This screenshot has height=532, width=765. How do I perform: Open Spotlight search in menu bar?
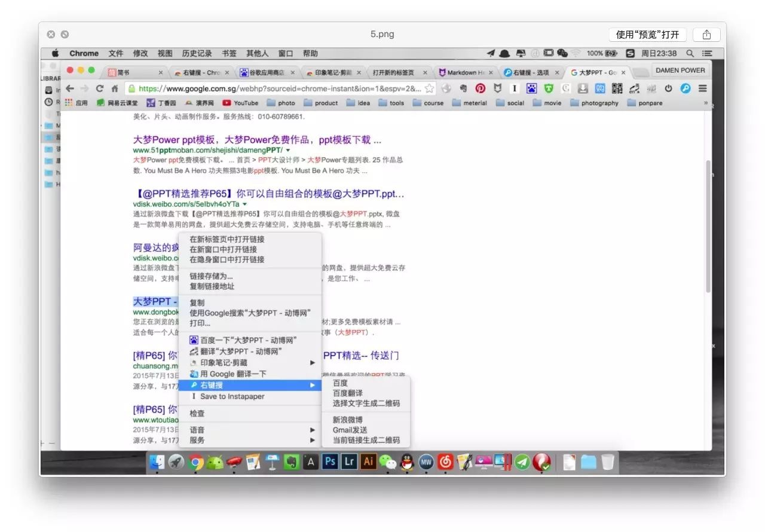(x=690, y=53)
